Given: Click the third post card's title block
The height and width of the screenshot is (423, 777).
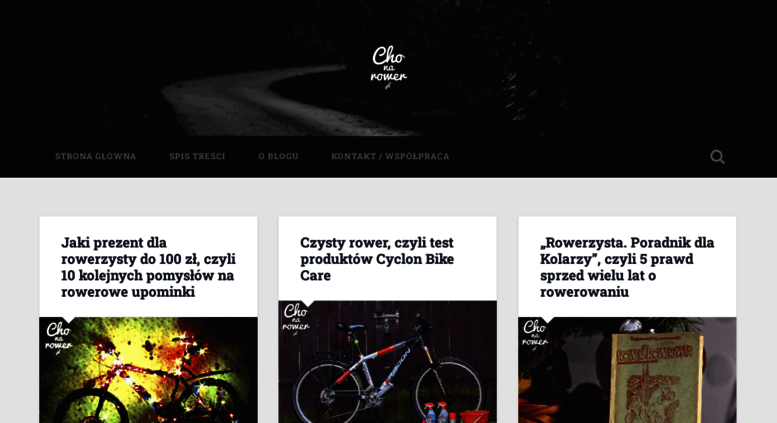Looking at the screenshot, I should [x=627, y=267].
